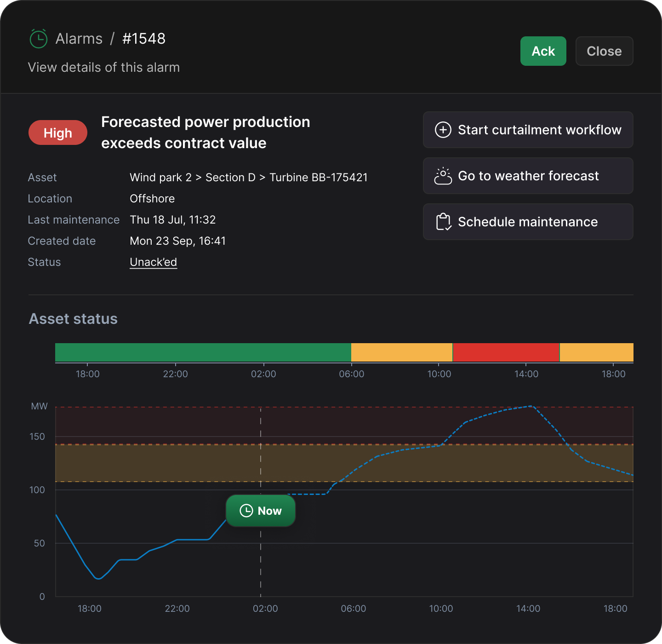Acknowledge the alarm with the Ack button
Viewport: 662px width, 644px height.
point(543,51)
